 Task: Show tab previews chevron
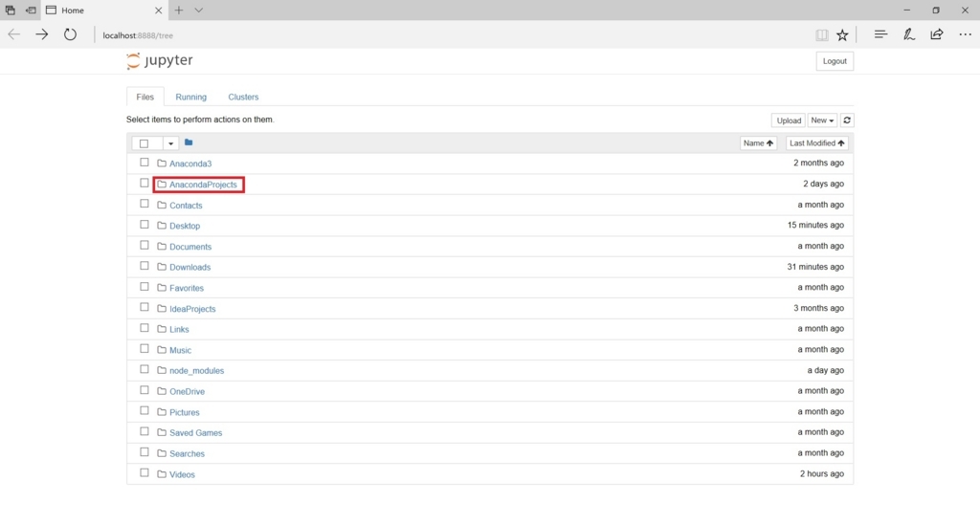199,10
